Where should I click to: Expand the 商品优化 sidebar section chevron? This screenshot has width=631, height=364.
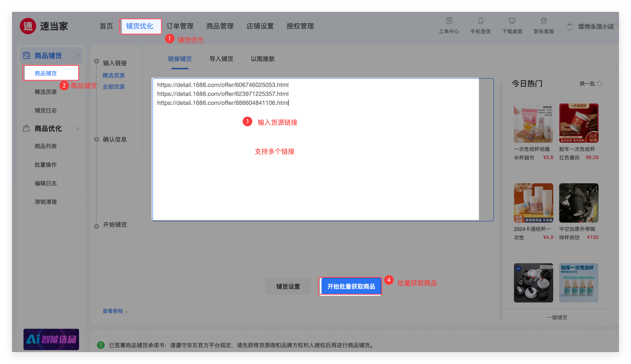(x=78, y=129)
